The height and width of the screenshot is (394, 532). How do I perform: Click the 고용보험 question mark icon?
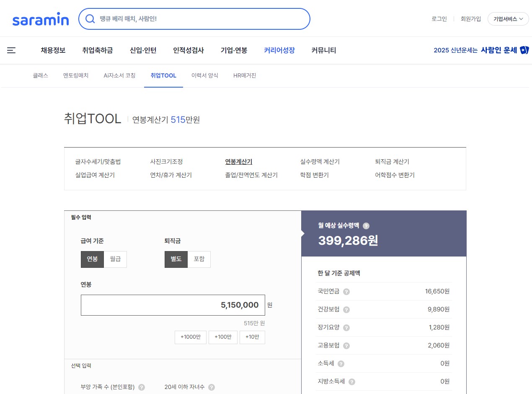pos(346,345)
